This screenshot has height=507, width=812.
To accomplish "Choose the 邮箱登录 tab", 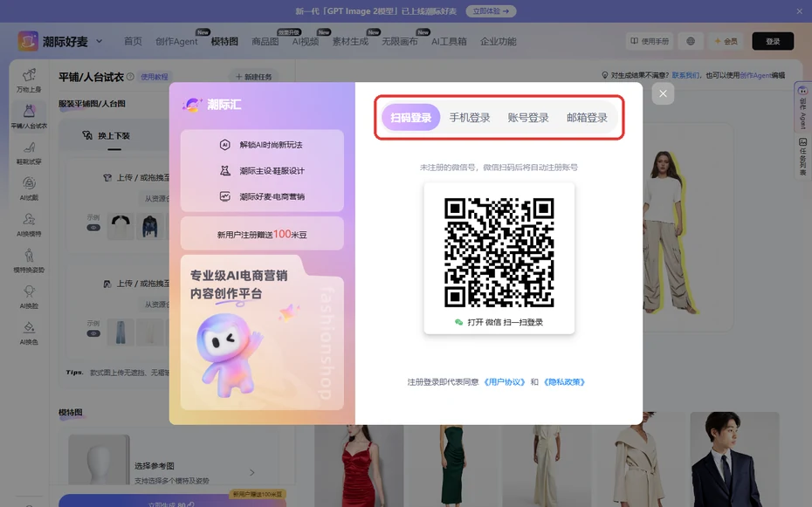I will click(x=587, y=118).
